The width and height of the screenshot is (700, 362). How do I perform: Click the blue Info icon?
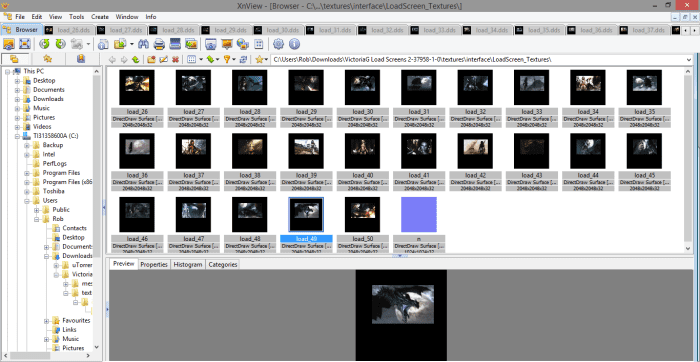click(294, 44)
